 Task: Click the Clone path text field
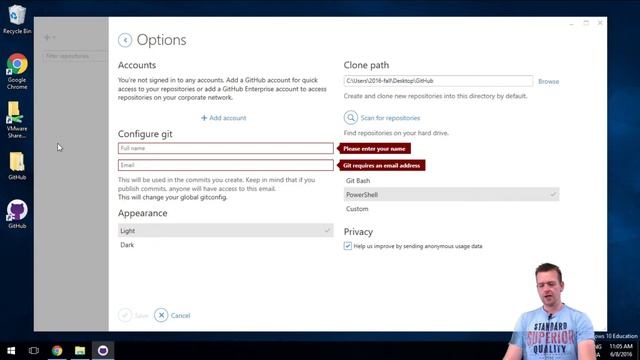438,81
